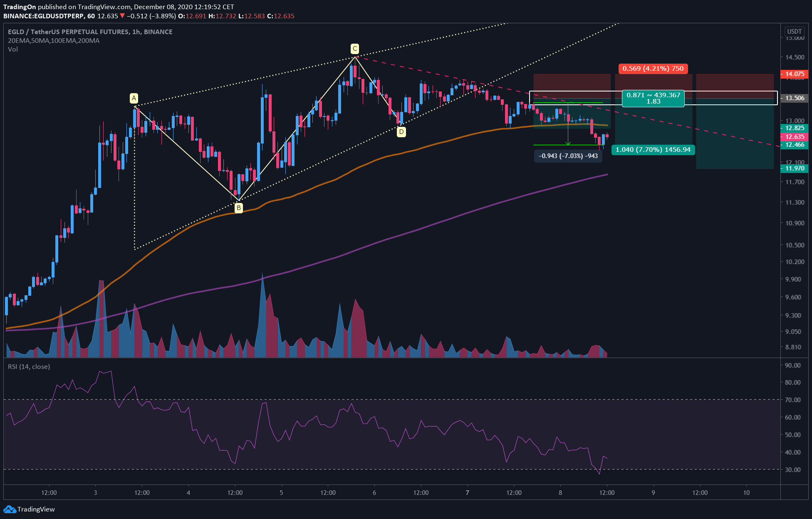
Task: Click the pink 12.635 current price label
Action: (794, 136)
